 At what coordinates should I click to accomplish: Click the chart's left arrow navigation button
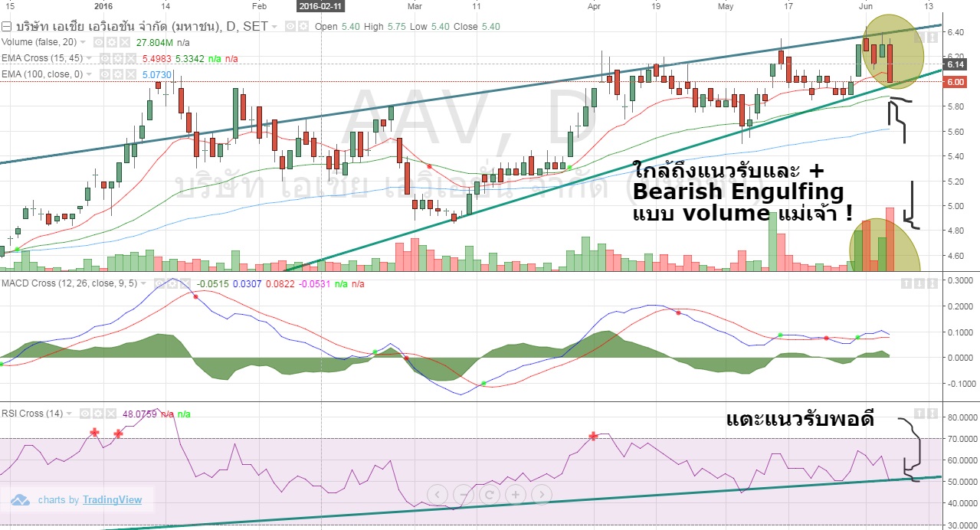click(x=437, y=494)
